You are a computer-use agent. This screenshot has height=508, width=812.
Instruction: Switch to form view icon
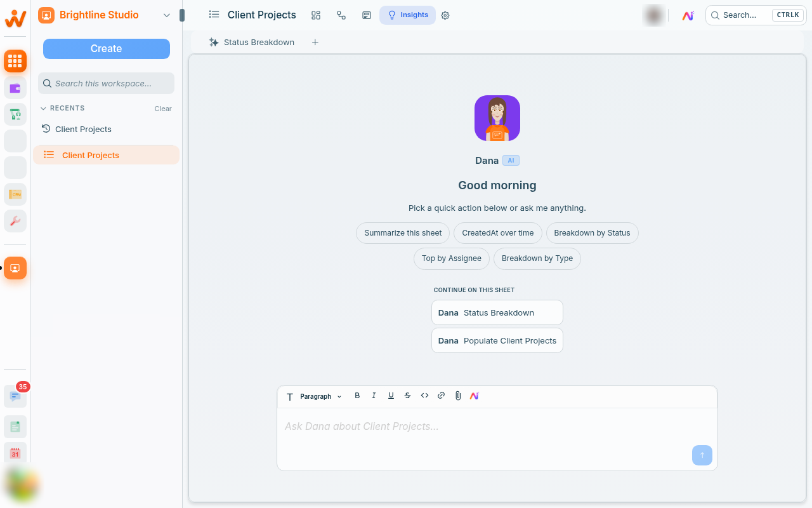[x=367, y=15]
